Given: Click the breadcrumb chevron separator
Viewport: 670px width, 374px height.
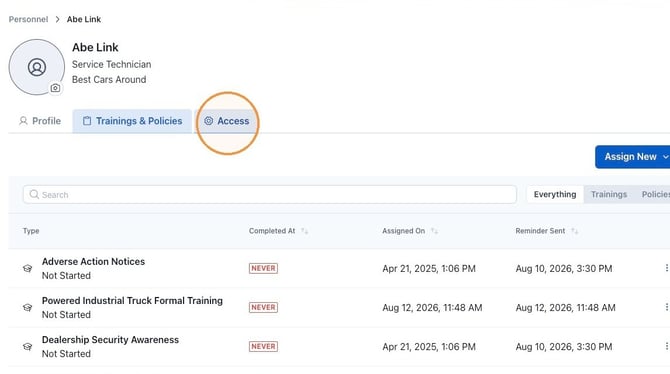Looking at the screenshot, I should click(x=57, y=19).
